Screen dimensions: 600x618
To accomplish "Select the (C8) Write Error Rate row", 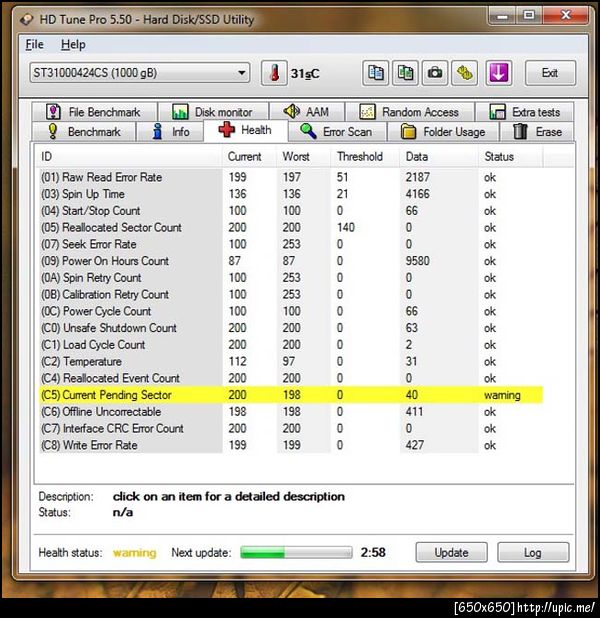I will [291, 445].
